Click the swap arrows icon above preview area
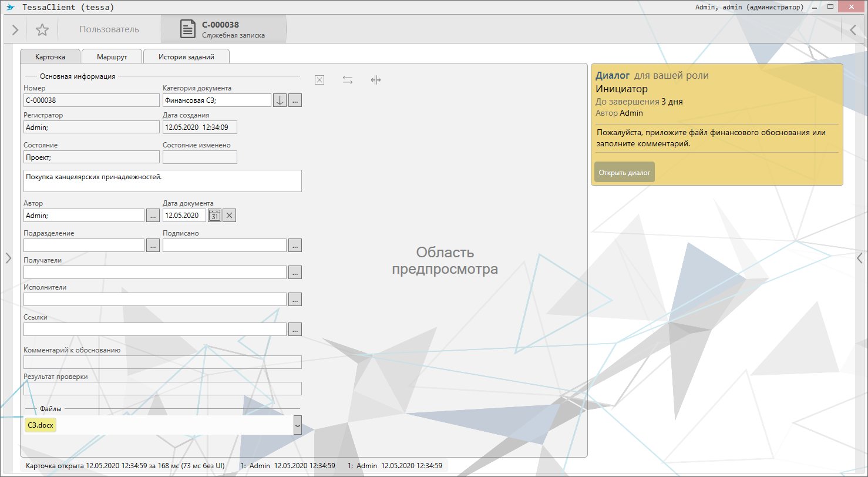This screenshot has height=477, width=868. 348,80
